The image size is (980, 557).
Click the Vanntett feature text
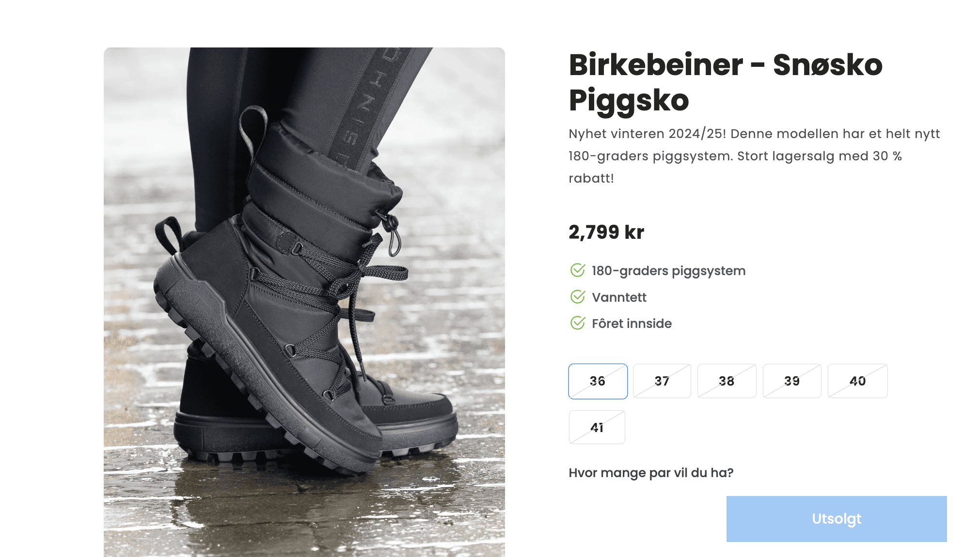click(x=619, y=297)
